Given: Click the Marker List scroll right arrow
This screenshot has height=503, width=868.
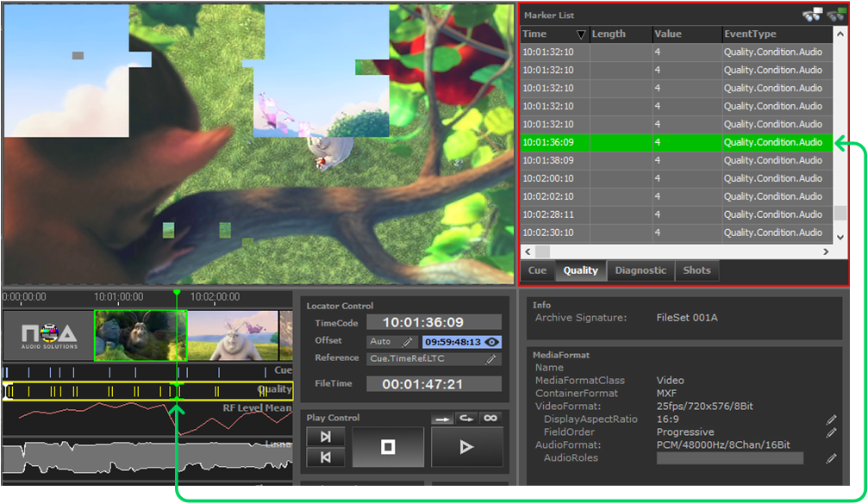Looking at the screenshot, I should click(826, 251).
